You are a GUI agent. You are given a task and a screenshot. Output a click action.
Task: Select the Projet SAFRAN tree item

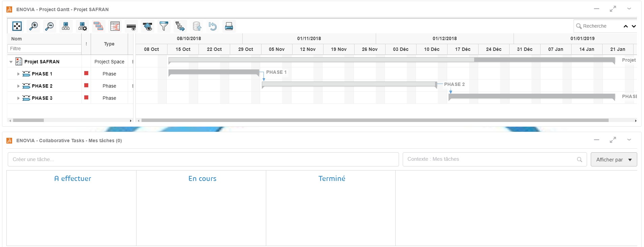coord(42,62)
